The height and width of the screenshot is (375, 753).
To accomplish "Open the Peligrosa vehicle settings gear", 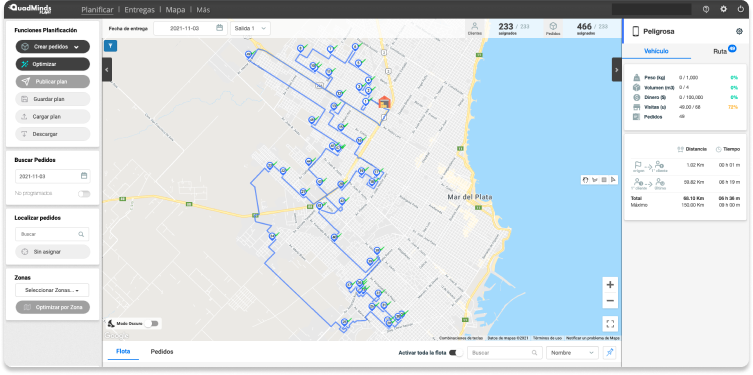I will pos(739,32).
